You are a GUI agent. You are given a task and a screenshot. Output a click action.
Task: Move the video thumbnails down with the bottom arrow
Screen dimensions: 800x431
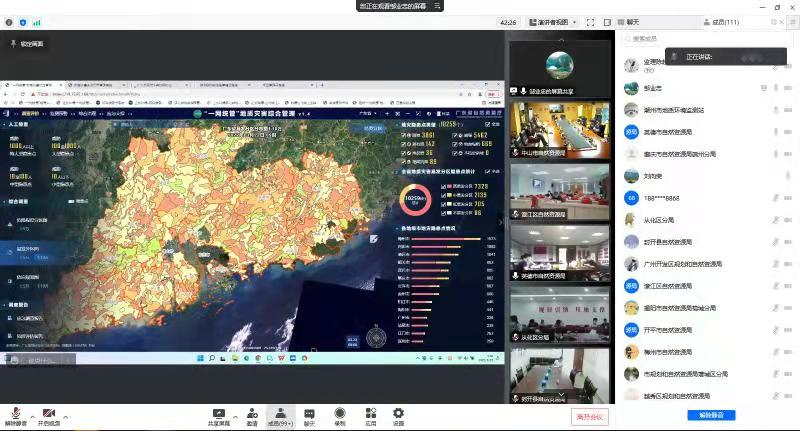pyautogui.click(x=561, y=394)
